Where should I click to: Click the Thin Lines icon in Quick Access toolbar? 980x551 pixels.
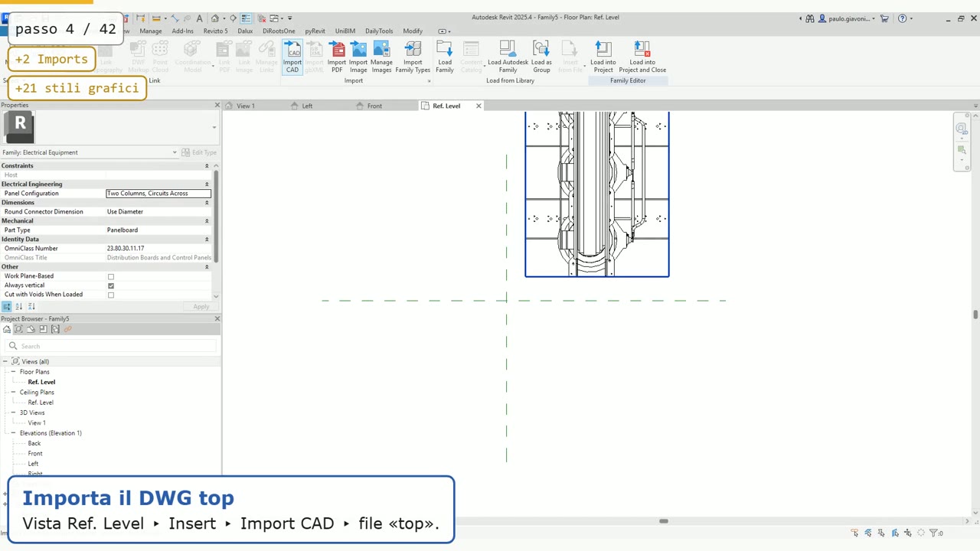pyautogui.click(x=246, y=18)
